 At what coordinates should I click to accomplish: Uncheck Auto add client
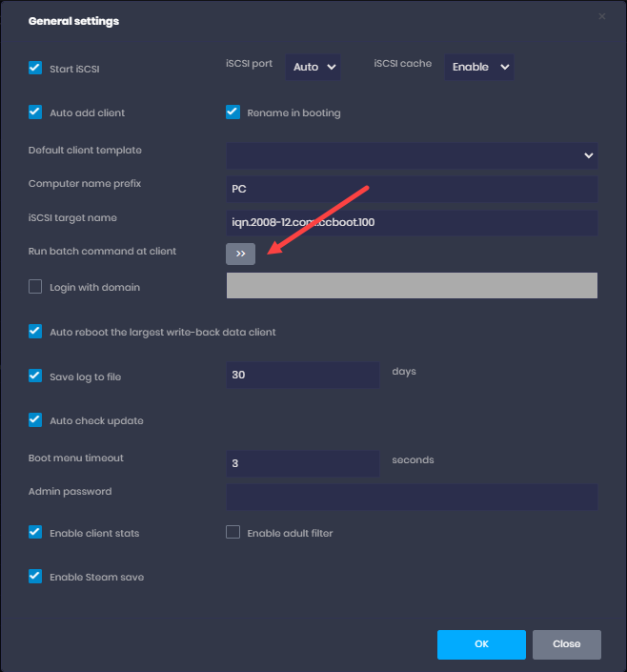point(35,112)
